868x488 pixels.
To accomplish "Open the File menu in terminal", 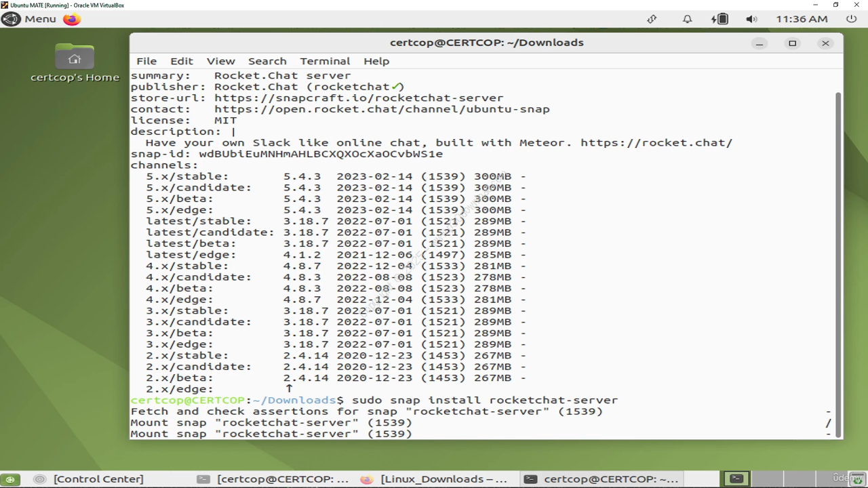I will (x=146, y=61).
